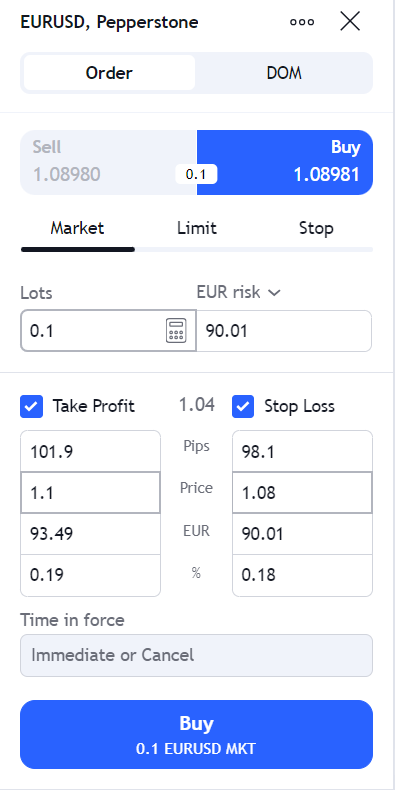Click the Stop Loss price field
Viewport: 395px width, 790px height.
click(x=302, y=493)
